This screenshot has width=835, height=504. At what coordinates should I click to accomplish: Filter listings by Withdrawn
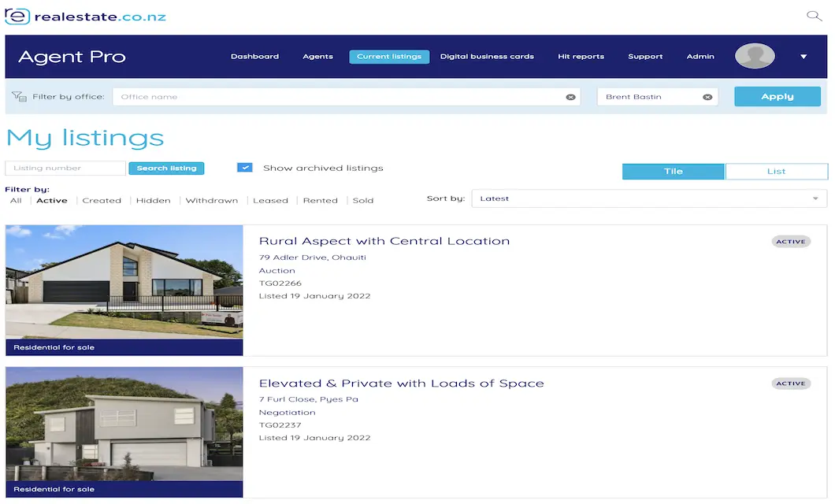tap(211, 201)
